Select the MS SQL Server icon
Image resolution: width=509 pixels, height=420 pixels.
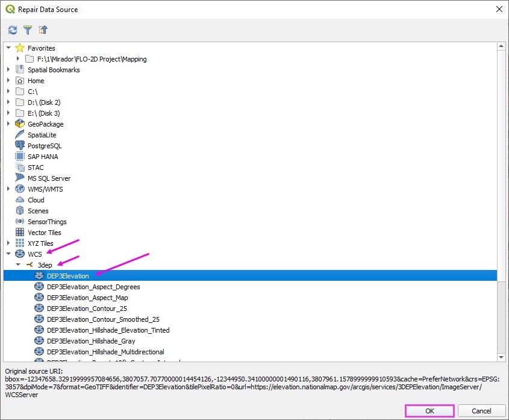click(x=20, y=178)
